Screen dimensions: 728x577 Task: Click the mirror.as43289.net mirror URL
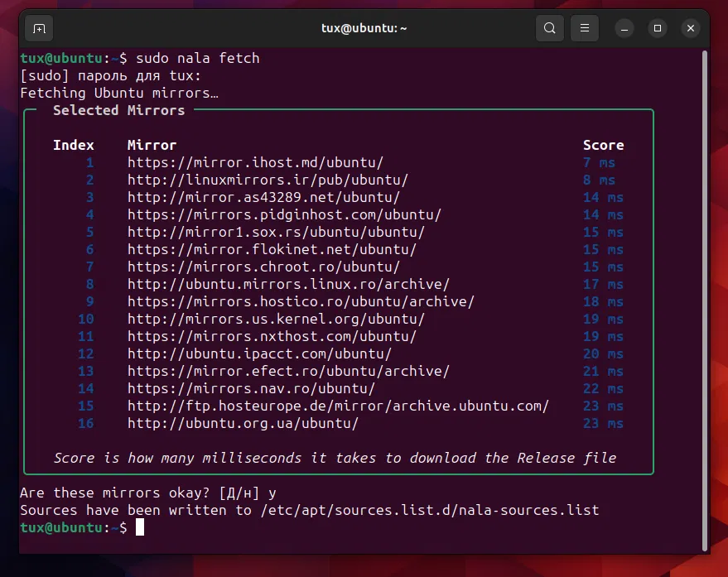(x=263, y=198)
